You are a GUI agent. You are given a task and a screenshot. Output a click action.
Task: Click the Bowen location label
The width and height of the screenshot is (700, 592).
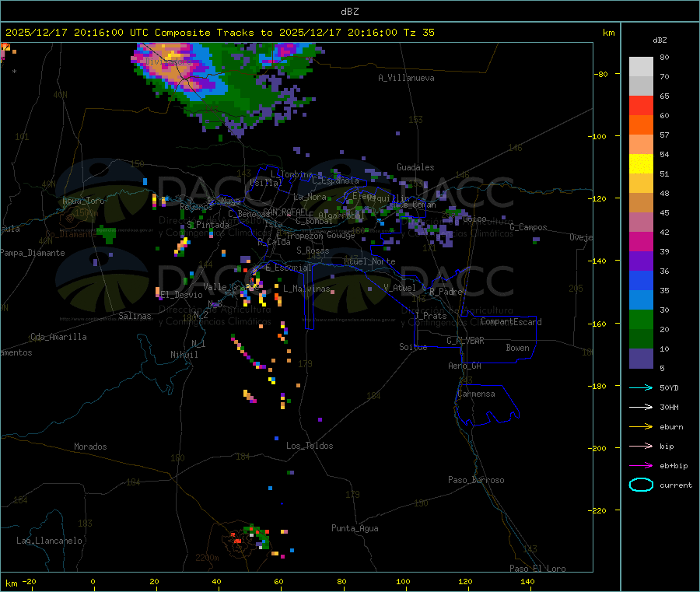(x=517, y=348)
